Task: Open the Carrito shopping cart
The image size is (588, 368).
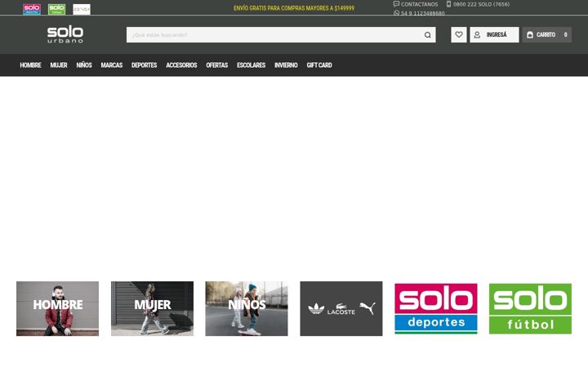Action: [546, 34]
